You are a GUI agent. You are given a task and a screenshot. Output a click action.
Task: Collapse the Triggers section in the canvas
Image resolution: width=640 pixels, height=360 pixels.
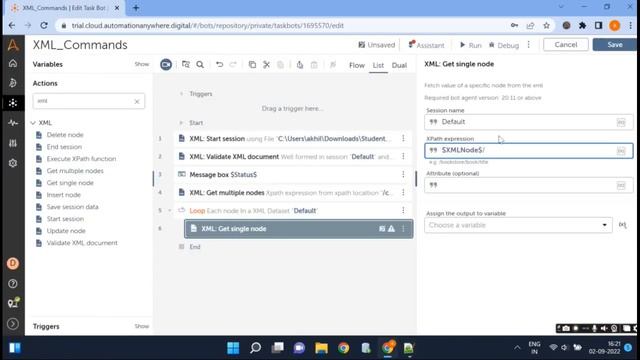click(x=182, y=94)
